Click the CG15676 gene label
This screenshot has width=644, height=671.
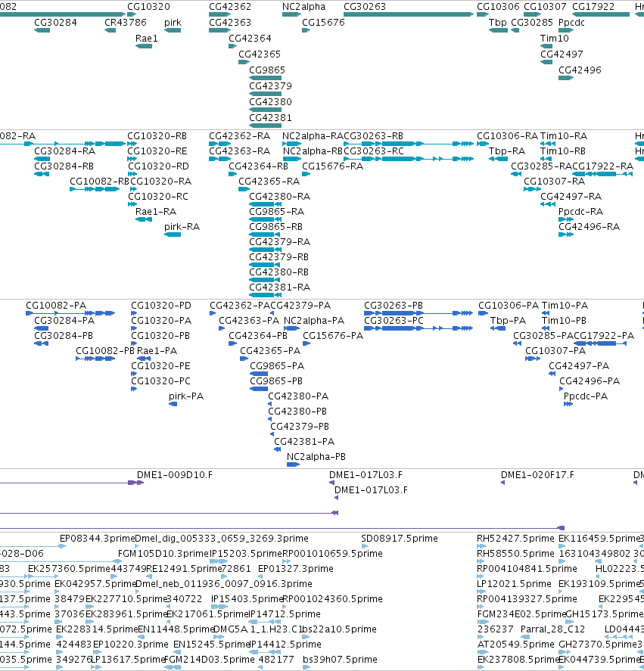[323, 22]
